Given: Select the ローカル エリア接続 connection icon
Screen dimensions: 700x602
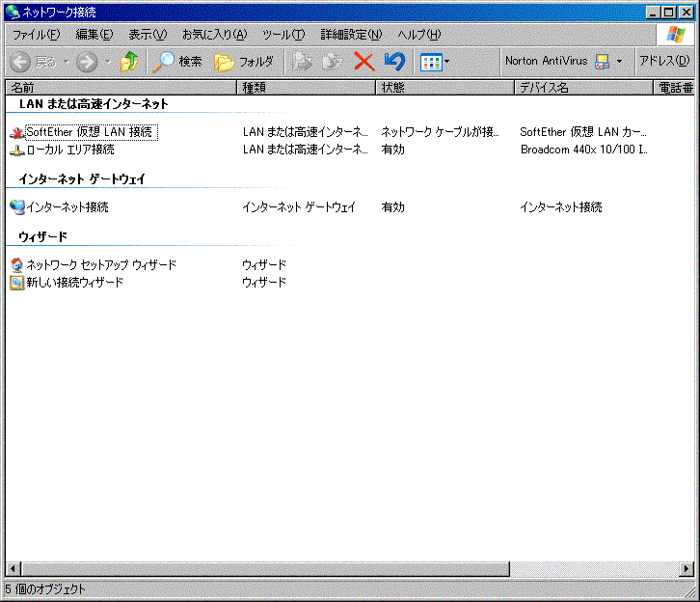Looking at the screenshot, I should [16, 150].
